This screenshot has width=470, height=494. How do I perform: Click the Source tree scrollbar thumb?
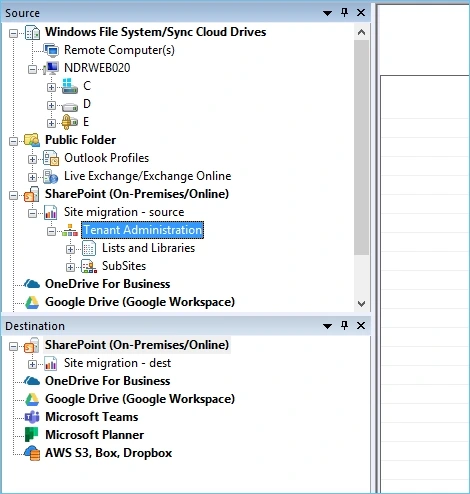click(361, 147)
